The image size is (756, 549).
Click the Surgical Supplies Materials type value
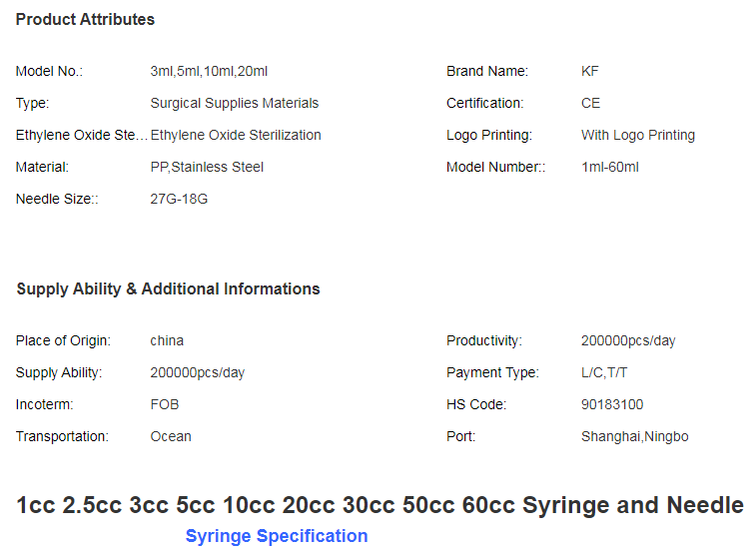235,103
